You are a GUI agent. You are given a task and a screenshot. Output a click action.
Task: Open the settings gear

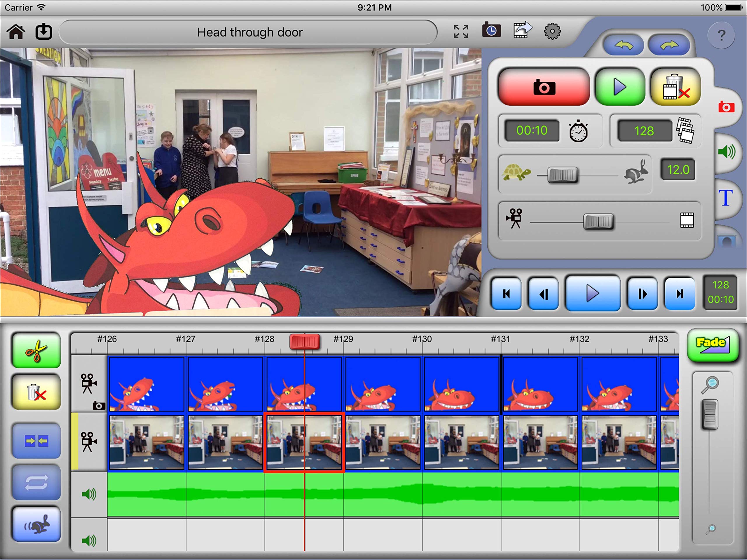click(552, 32)
